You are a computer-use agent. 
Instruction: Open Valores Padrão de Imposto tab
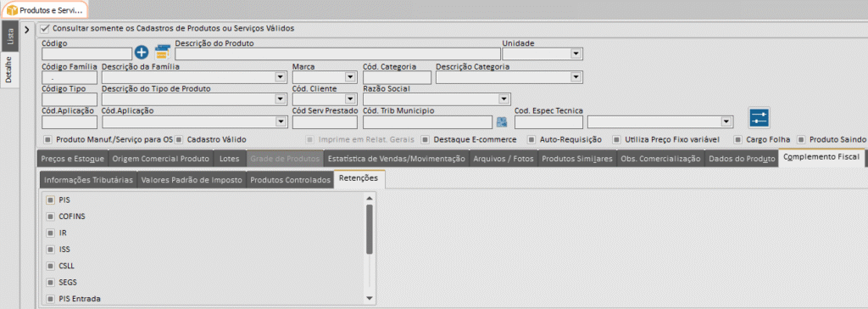[191, 180]
